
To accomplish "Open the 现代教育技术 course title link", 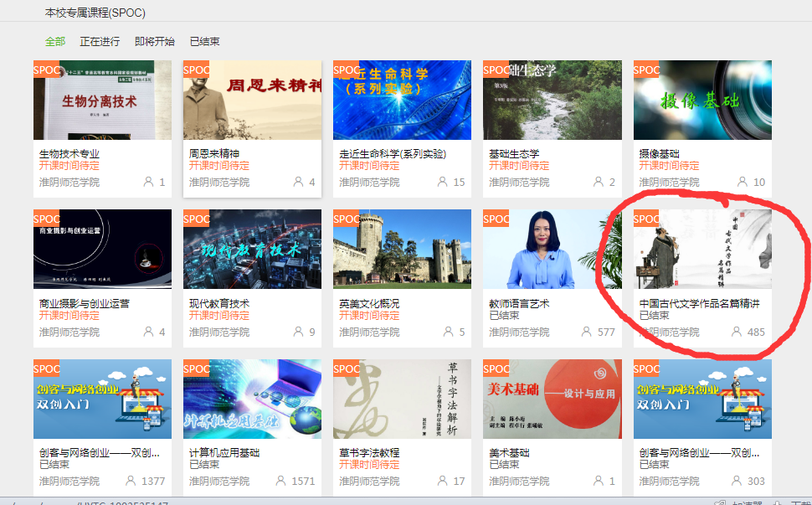I will [219, 303].
